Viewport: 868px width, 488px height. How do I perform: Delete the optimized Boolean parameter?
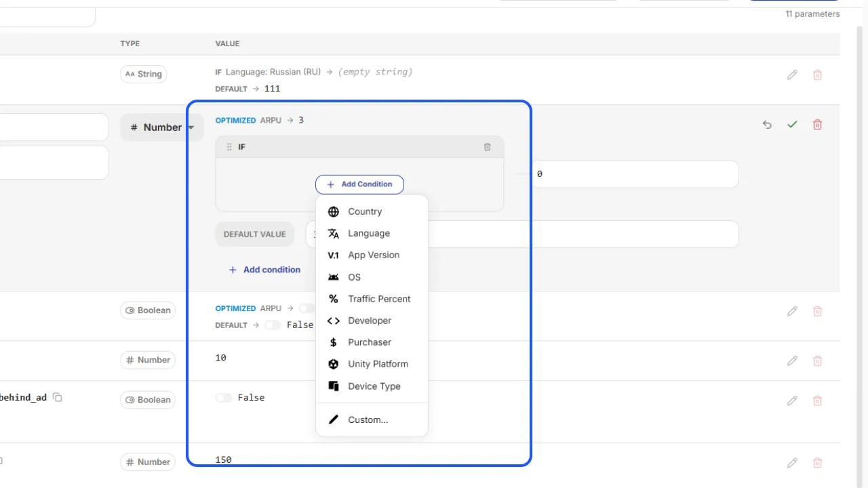tap(818, 311)
